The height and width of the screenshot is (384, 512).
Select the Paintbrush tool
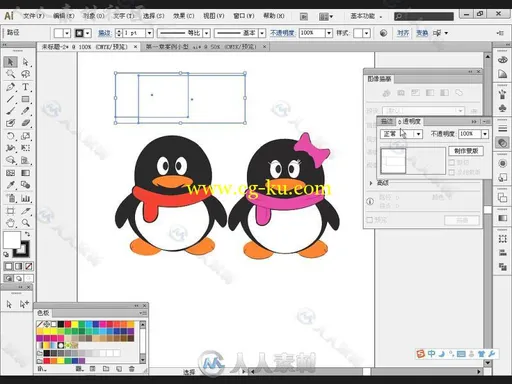[10, 111]
